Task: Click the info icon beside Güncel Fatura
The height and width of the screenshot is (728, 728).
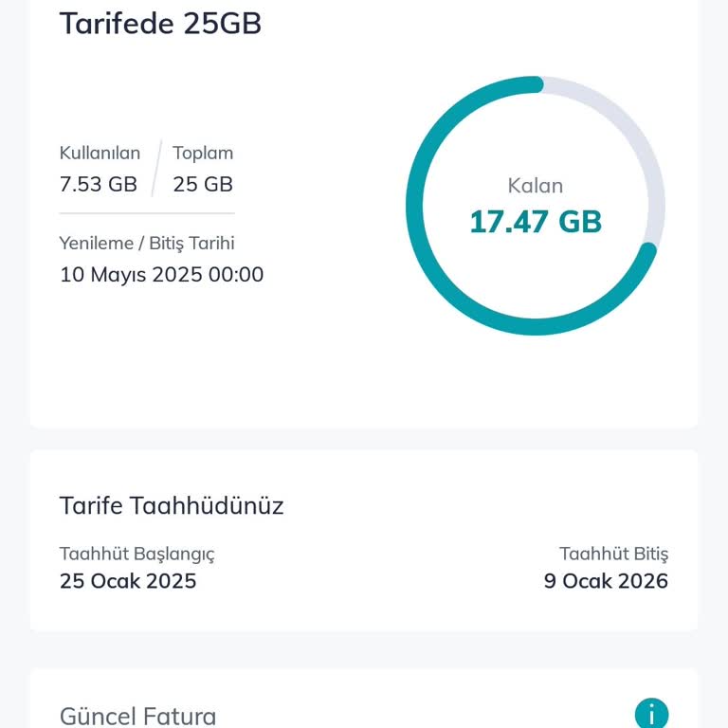Action: pos(651,713)
